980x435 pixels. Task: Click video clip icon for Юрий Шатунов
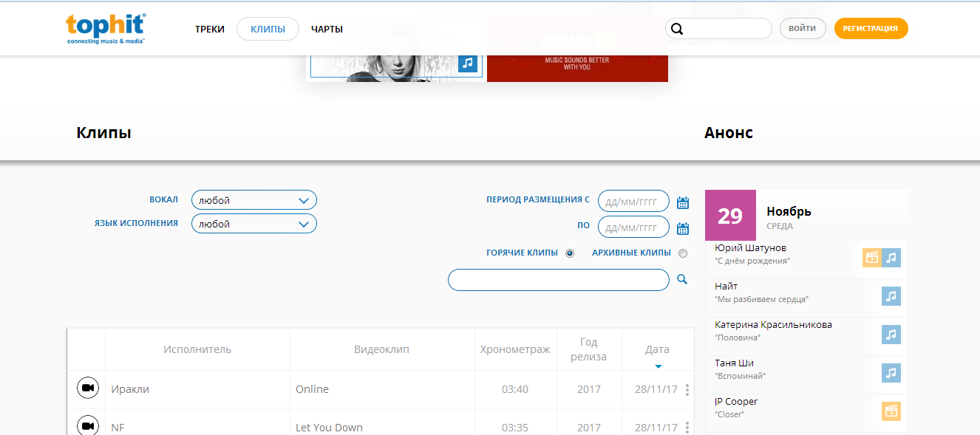coord(872,258)
